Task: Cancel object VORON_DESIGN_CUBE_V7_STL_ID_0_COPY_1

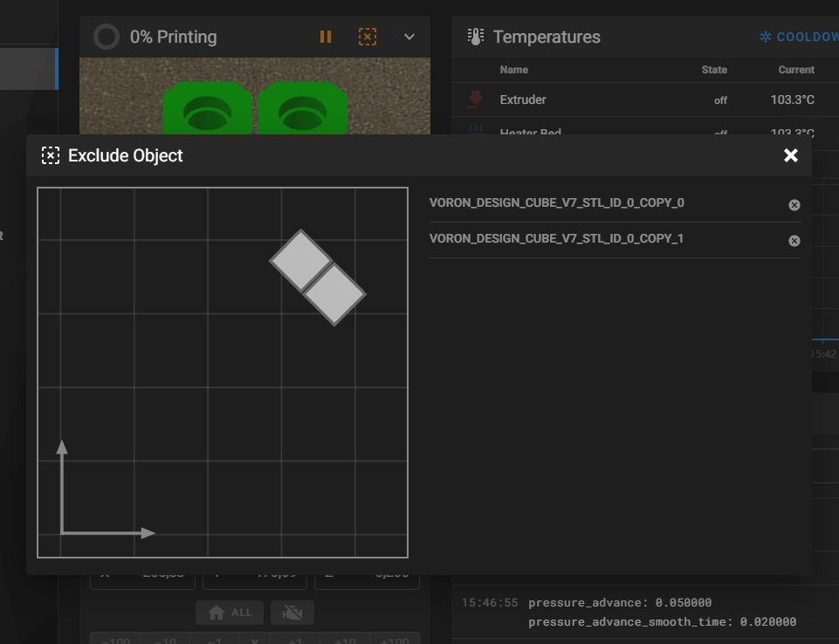Action: pos(794,241)
